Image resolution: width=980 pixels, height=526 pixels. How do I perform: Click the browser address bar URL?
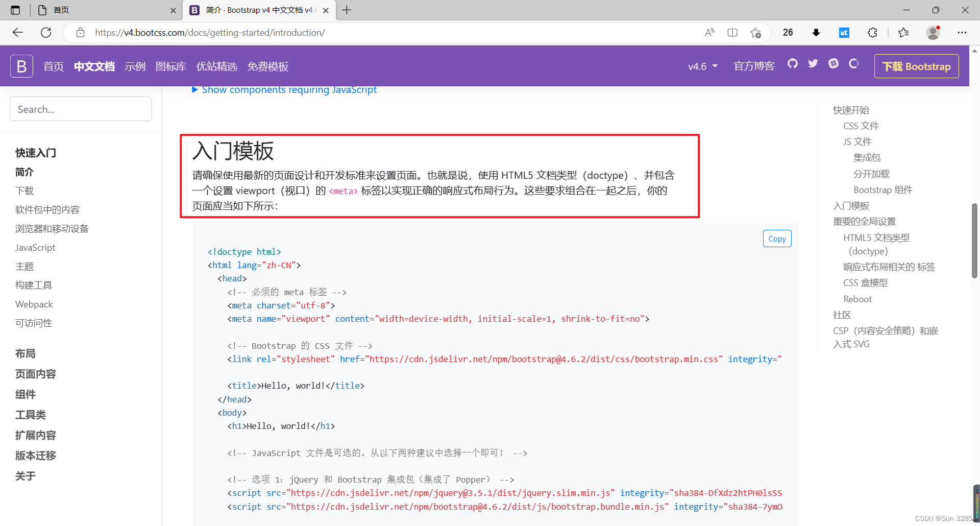[210, 33]
